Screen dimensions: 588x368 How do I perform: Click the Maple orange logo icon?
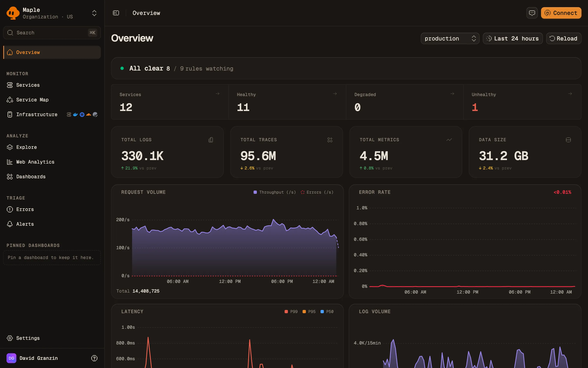point(13,13)
